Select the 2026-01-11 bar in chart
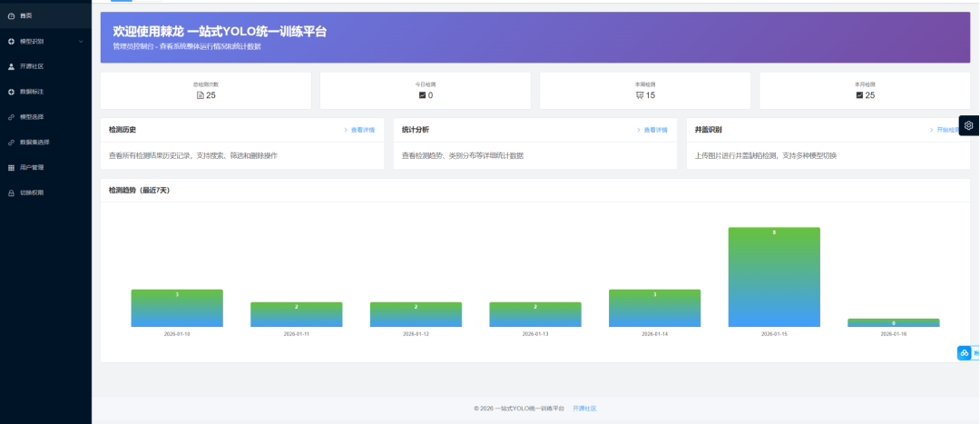Image resolution: width=980 pixels, height=424 pixels. point(296,314)
